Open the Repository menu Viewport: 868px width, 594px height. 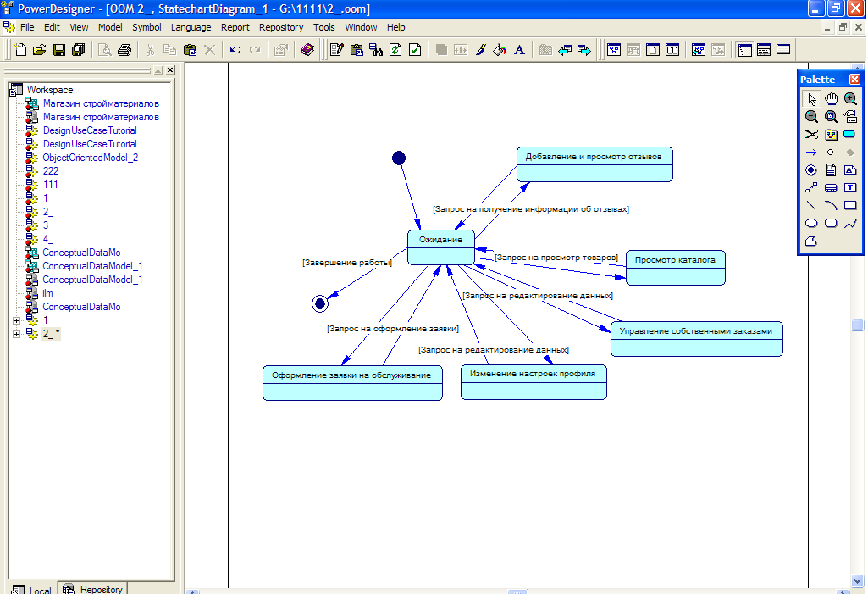click(x=281, y=27)
